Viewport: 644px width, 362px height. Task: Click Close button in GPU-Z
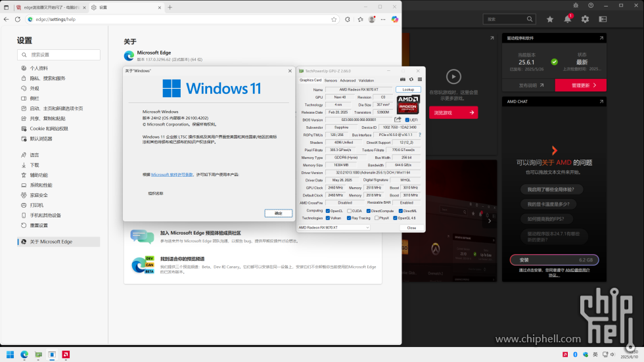click(x=411, y=228)
